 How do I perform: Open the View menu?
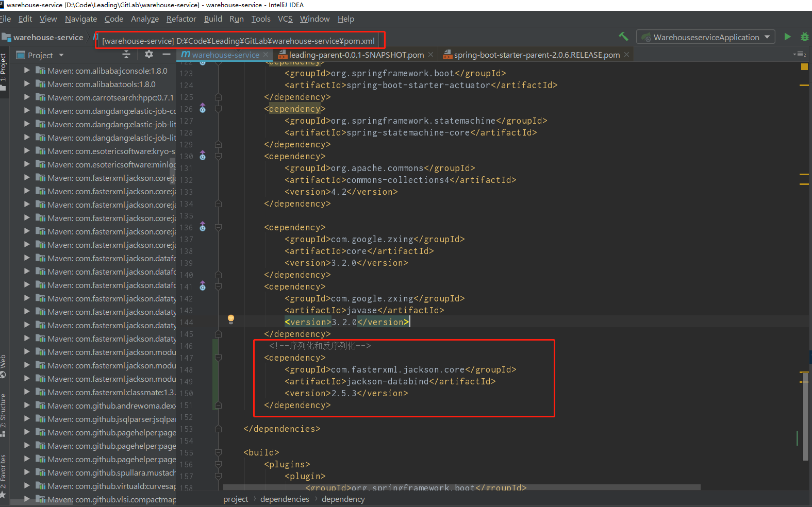[x=48, y=19]
